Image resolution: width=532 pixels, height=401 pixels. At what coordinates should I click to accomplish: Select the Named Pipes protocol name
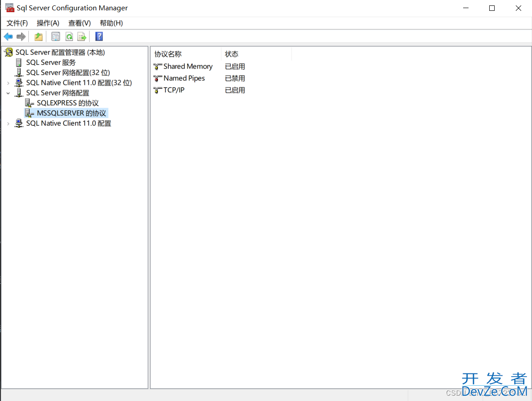184,78
